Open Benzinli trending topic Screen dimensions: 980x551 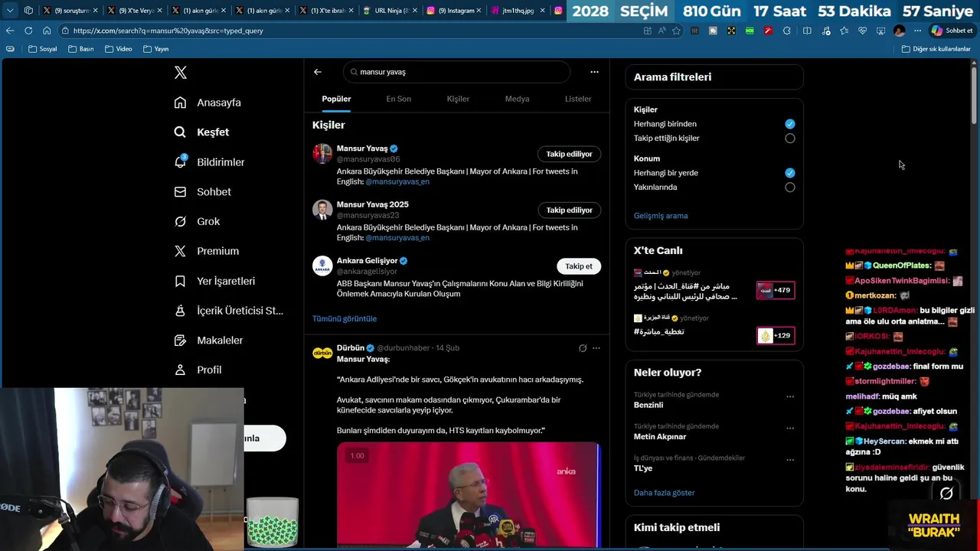click(x=648, y=405)
